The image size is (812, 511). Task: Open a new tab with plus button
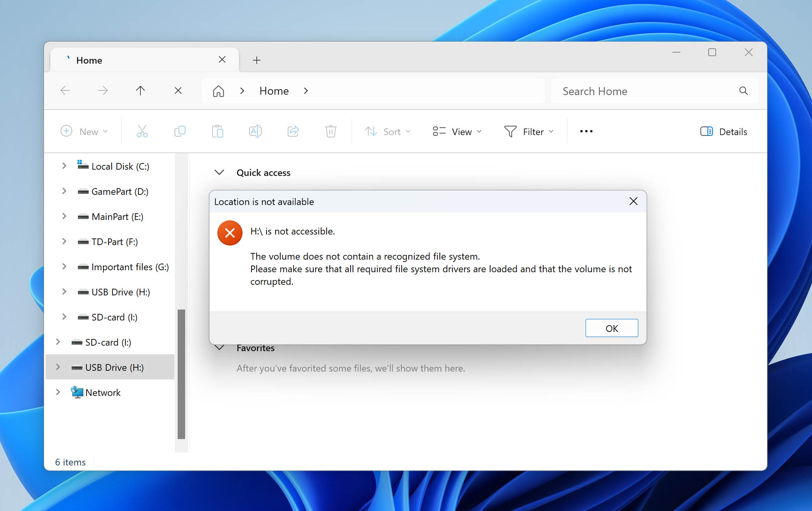pyautogui.click(x=257, y=60)
